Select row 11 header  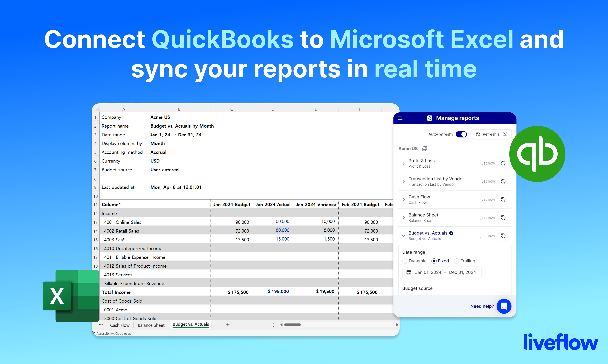click(x=95, y=205)
